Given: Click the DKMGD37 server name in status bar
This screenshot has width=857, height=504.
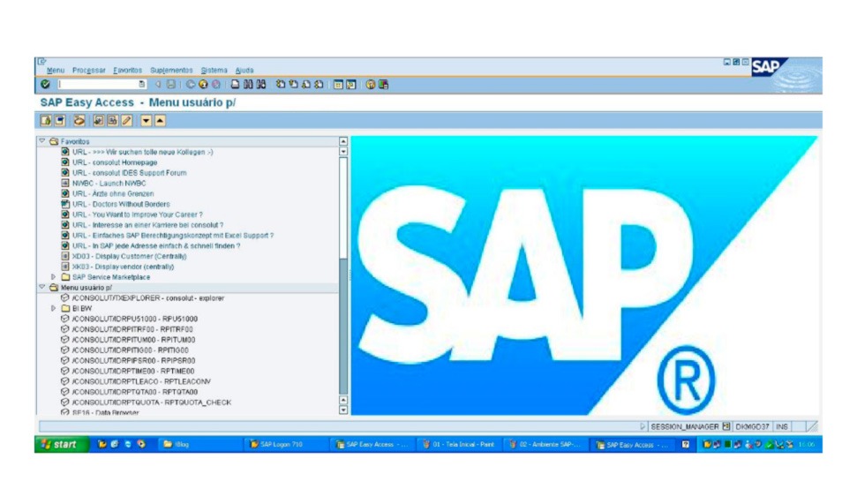Looking at the screenshot, I should click(x=752, y=426).
